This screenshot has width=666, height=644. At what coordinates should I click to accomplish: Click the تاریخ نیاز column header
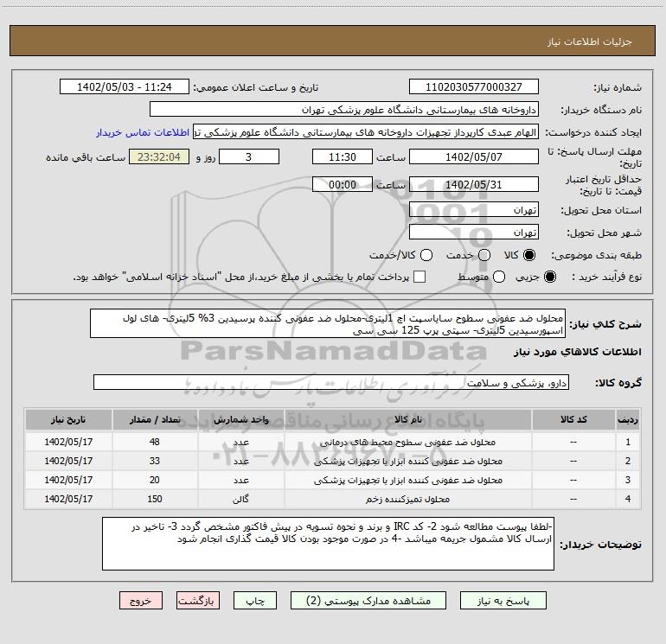68,419
